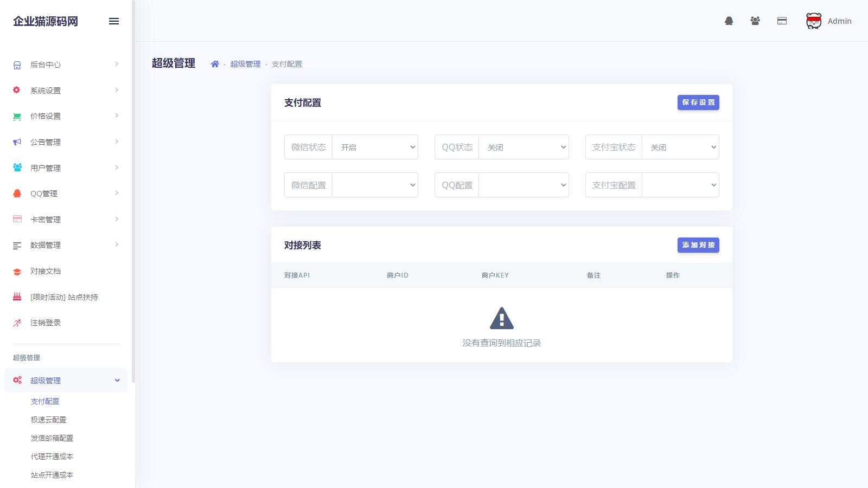The height and width of the screenshot is (488, 868).
Task: Click the credit card icon in header
Action: 782,21
